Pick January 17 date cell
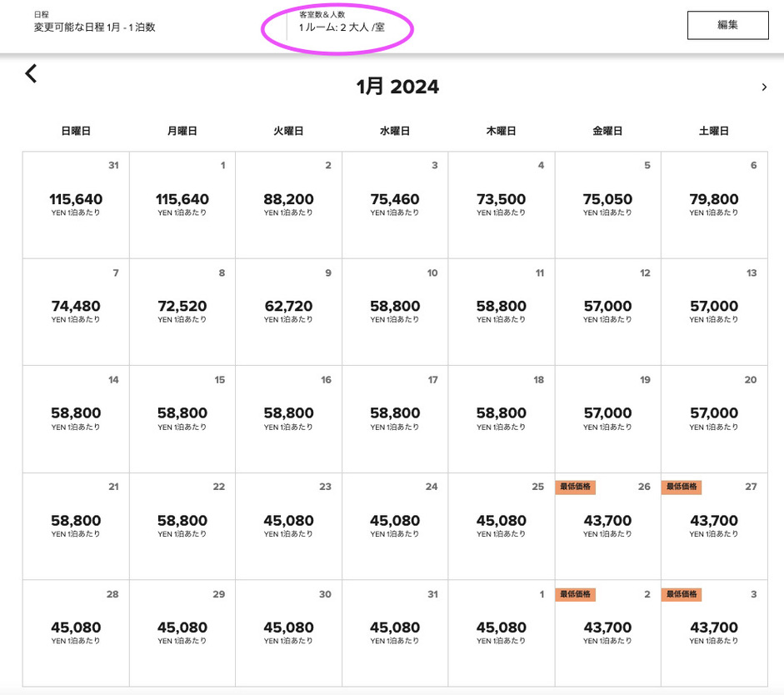Screen dimensions: 784x695 tap(395, 418)
